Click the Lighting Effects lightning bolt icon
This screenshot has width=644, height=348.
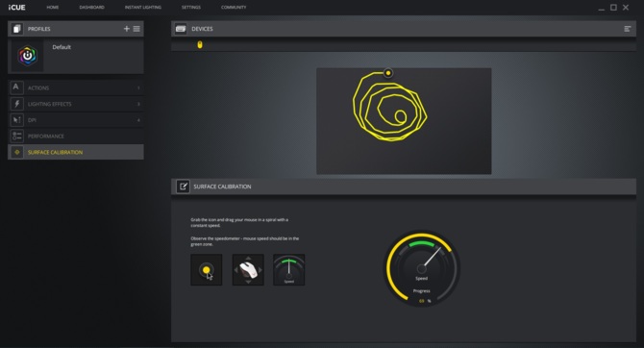16,104
